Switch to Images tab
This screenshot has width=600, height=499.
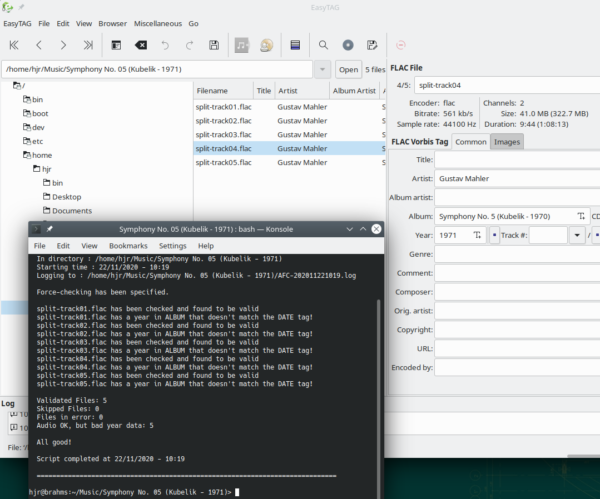(x=507, y=142)
